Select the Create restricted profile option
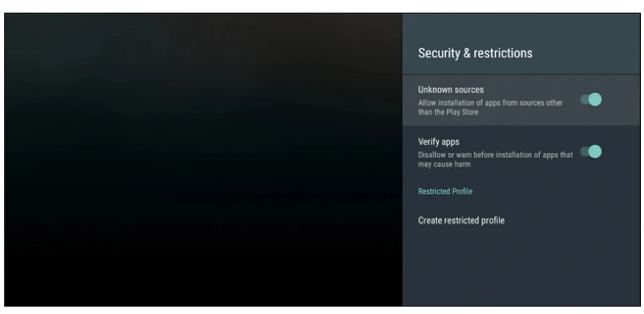The height and width of the screenshot is (314, 644). coord(461,221)
